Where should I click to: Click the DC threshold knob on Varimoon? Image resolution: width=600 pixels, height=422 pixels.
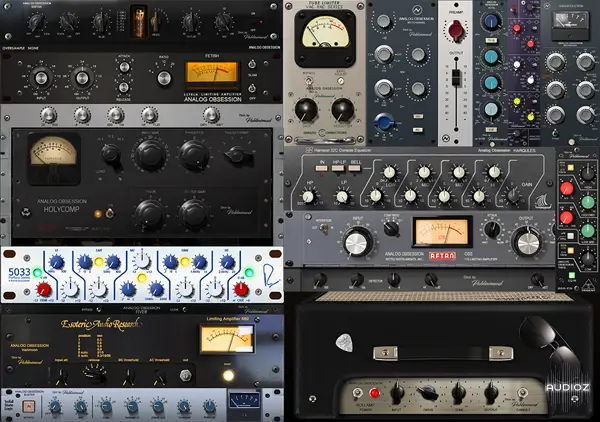(128, 376)
